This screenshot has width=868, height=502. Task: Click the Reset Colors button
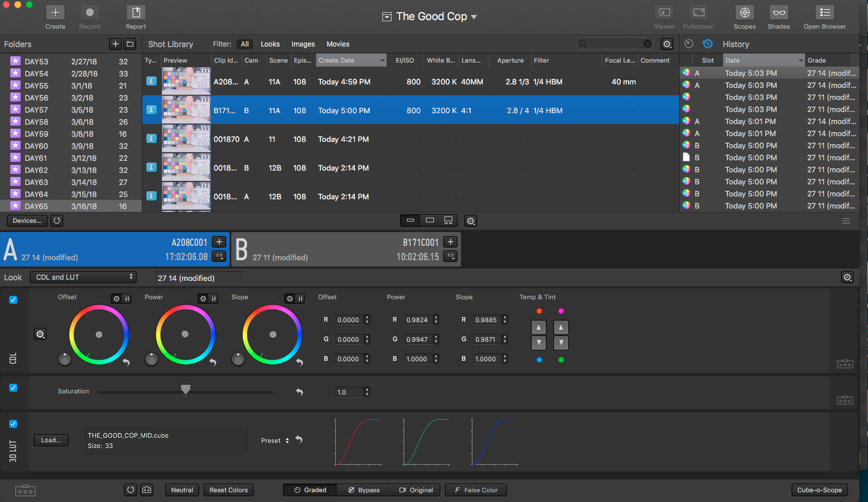(x=228, y=490)
